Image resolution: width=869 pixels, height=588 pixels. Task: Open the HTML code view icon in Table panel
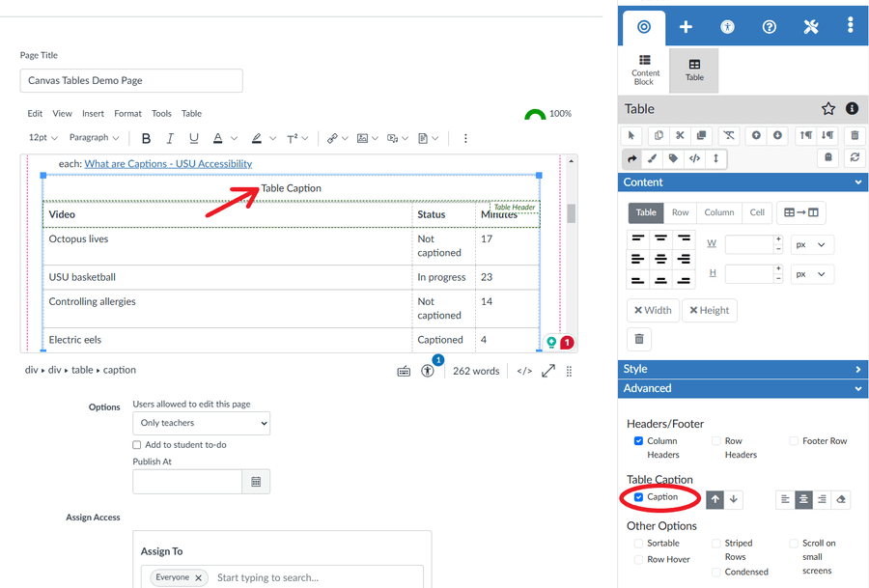point(695,157)
